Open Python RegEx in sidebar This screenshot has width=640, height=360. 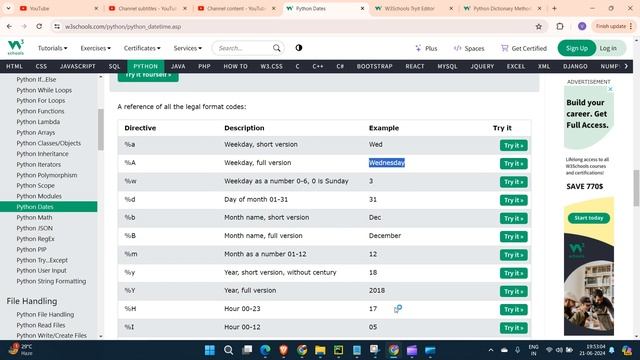click(36, 239)
